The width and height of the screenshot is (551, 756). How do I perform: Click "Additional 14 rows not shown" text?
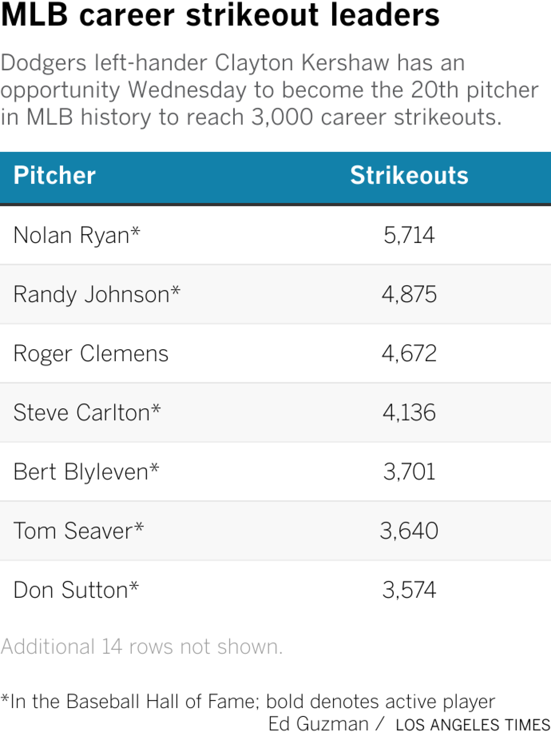click(141, 647)
